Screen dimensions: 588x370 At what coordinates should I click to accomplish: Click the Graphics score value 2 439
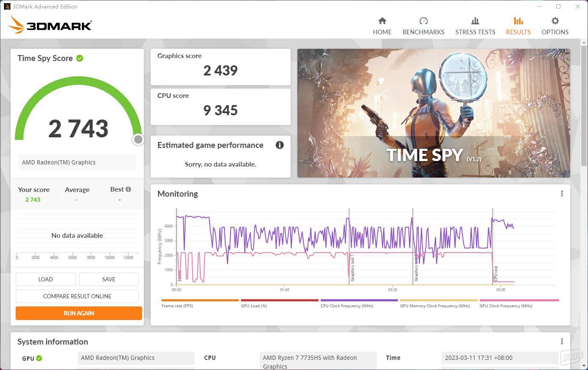click(x=220, y=70)
